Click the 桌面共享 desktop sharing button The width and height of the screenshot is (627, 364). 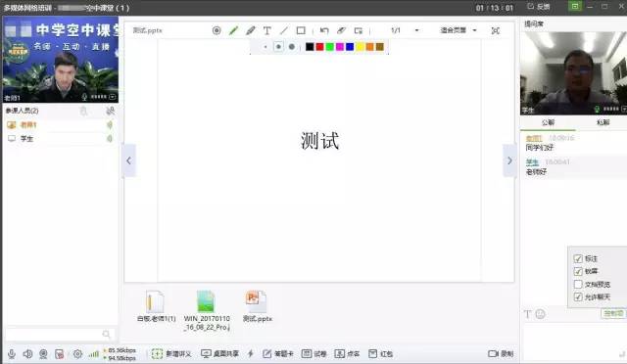coord(219,354)
